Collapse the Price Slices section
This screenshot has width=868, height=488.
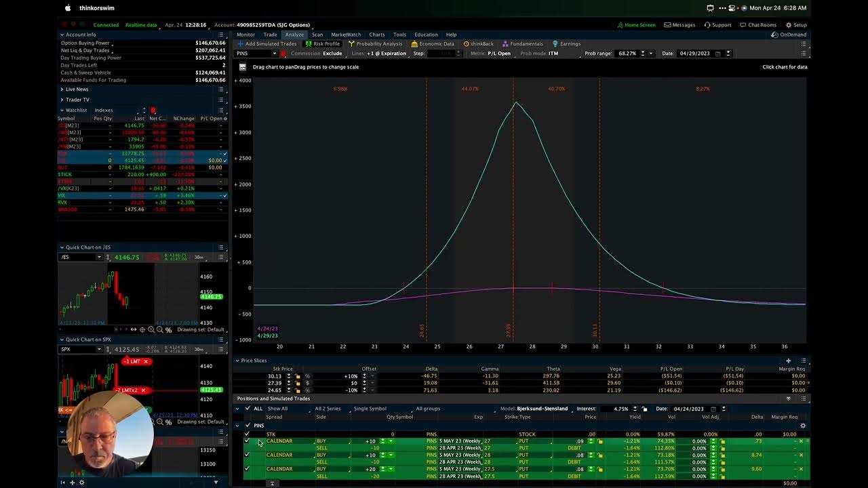tap(237, 361)
